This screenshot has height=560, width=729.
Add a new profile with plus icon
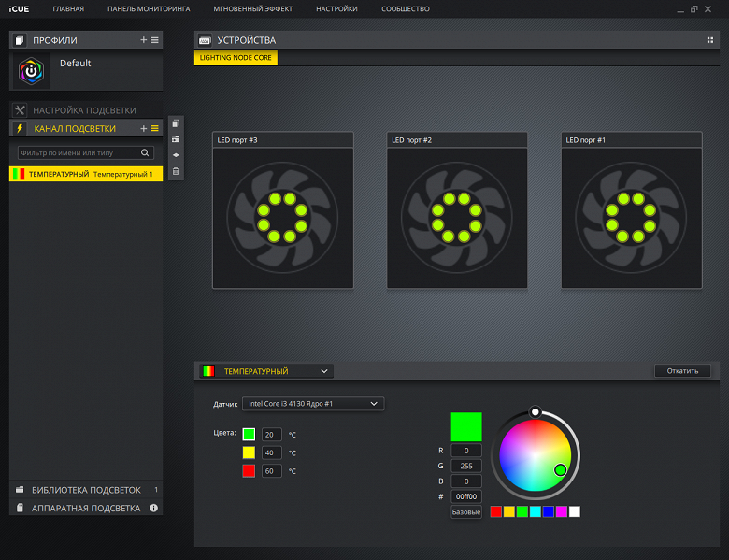tap(144, 40)
